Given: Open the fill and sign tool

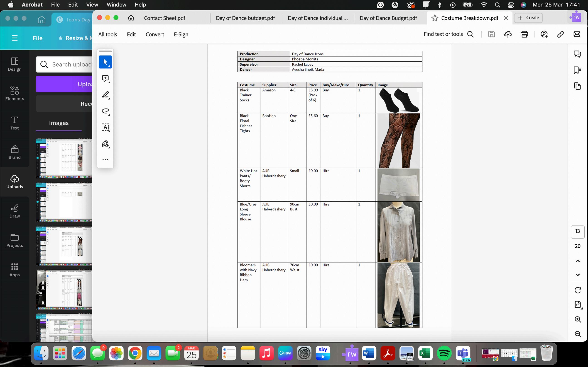Looking at the screenshot, I should 105,144.
